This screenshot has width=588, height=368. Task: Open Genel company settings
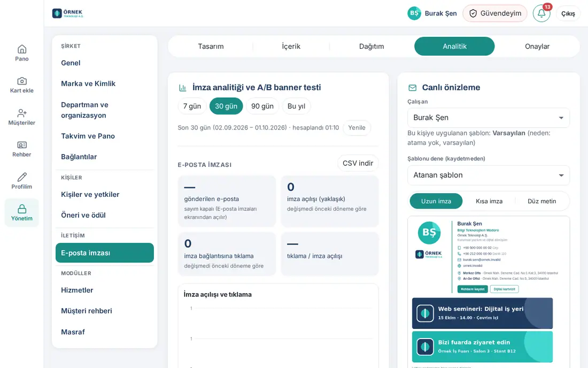tap(105, 63)
